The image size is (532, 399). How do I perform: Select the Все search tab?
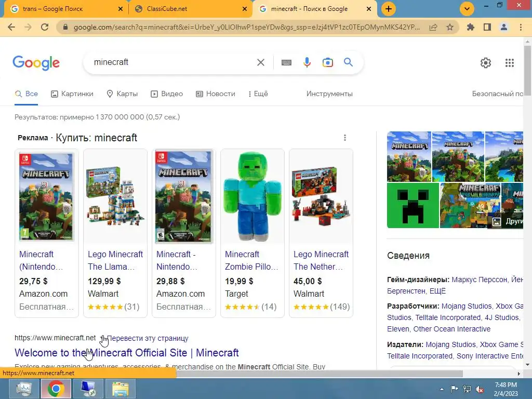[26, 94]
